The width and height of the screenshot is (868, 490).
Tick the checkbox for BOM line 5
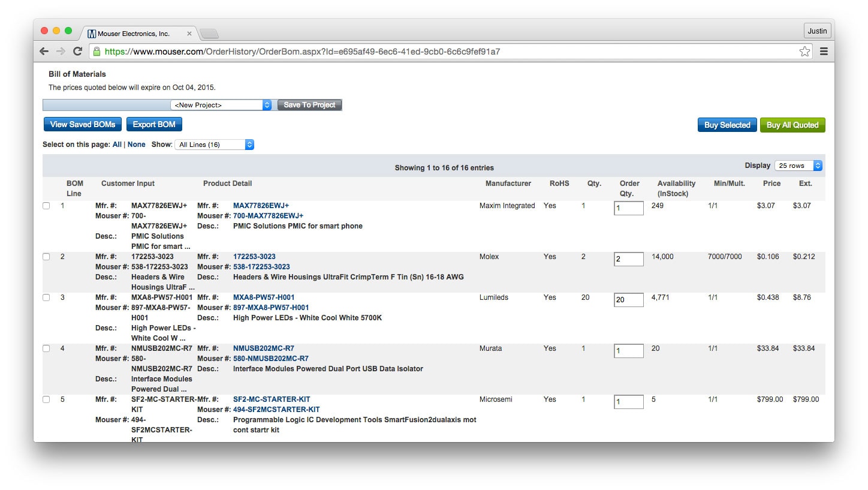point(46,400)
